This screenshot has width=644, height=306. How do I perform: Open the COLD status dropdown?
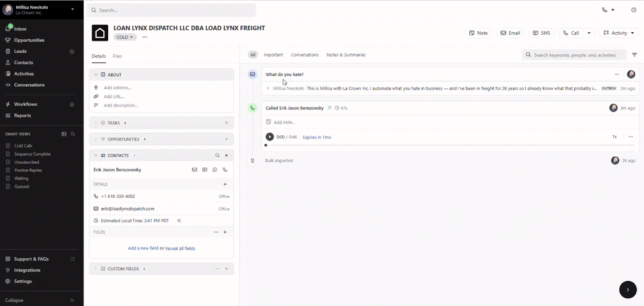tap(125, 37)
